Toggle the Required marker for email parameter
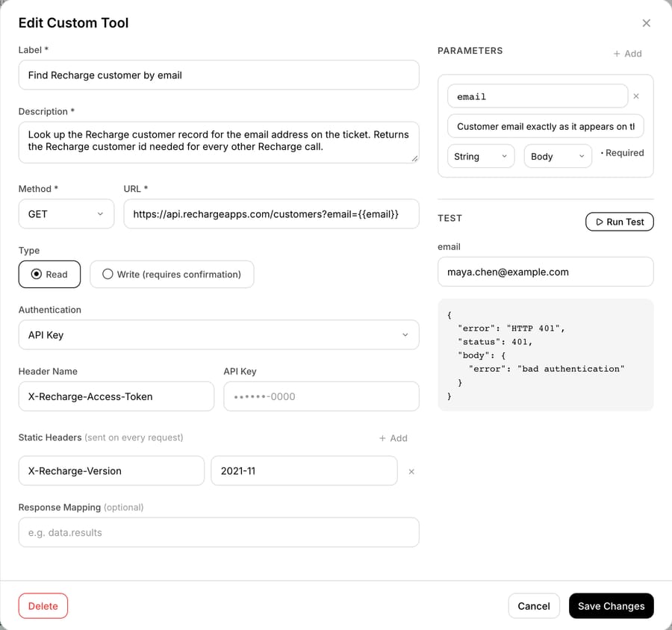The width and height of the screenshot is (672, 630). click(x=622, y=153)
